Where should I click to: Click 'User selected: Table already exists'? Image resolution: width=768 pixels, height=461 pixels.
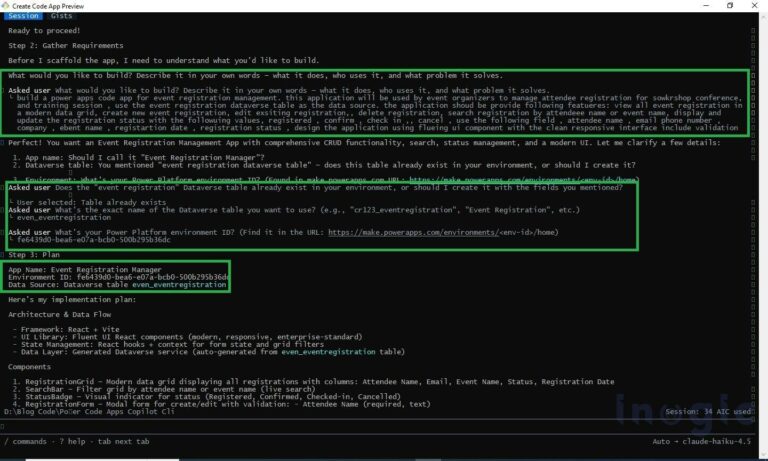click(x=91, y=202)
